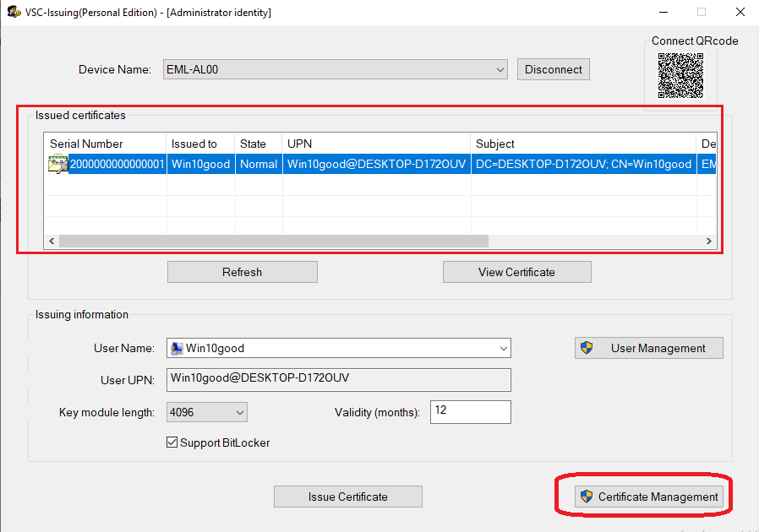Click the certificate icon in the first row

(58, 165)
